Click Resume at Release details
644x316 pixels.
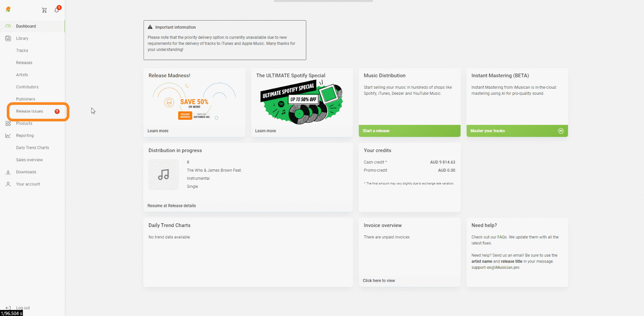(x=171, y=206)
